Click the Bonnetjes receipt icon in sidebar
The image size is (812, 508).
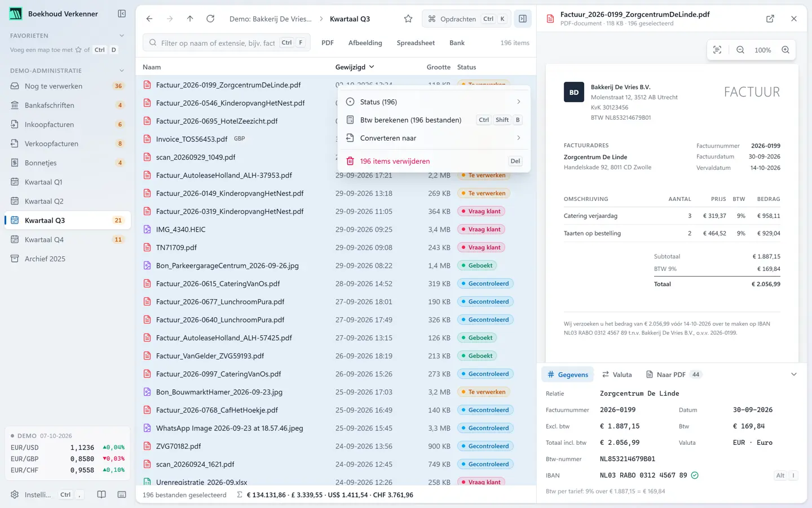(x=15, y=163)
